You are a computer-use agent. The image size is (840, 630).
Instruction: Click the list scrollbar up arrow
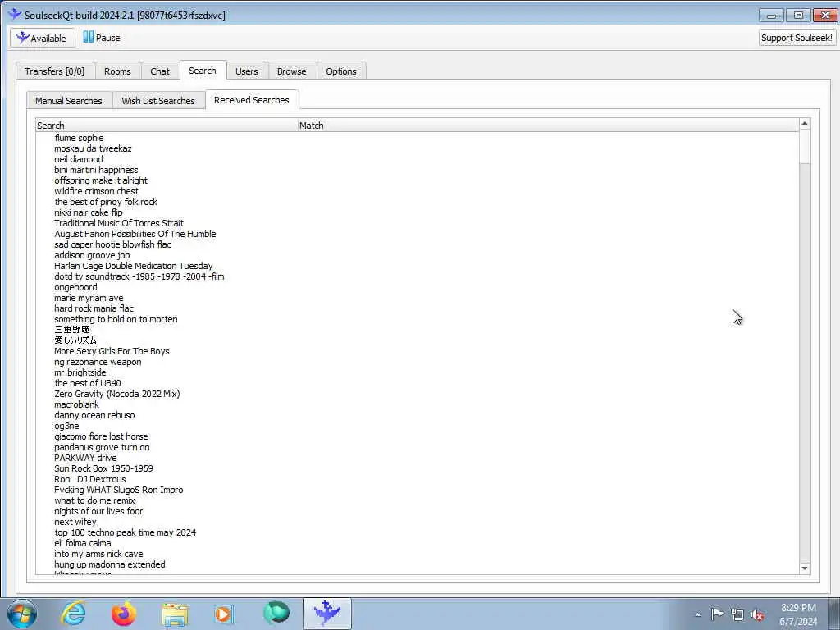(804, 124)
